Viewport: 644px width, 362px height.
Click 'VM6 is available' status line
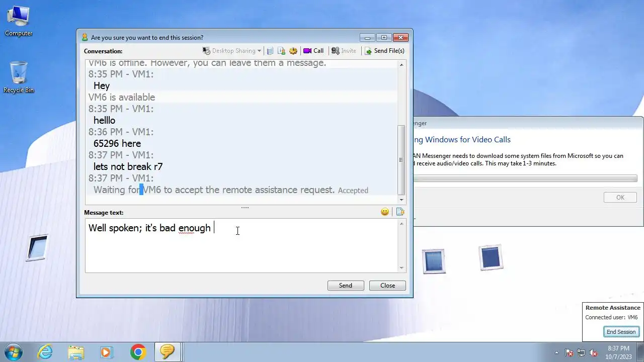pos(122,97)
